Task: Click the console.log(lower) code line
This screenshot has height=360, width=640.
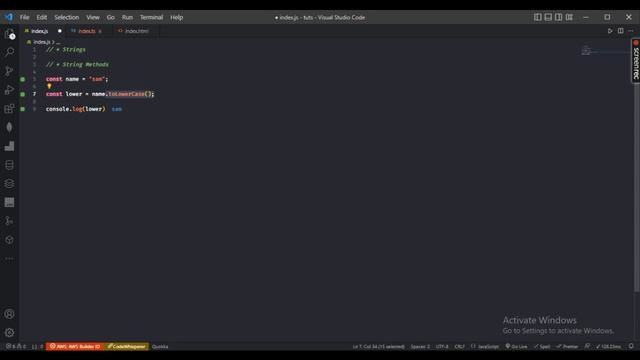Action: pyautogui.click(x=76, y=109)
